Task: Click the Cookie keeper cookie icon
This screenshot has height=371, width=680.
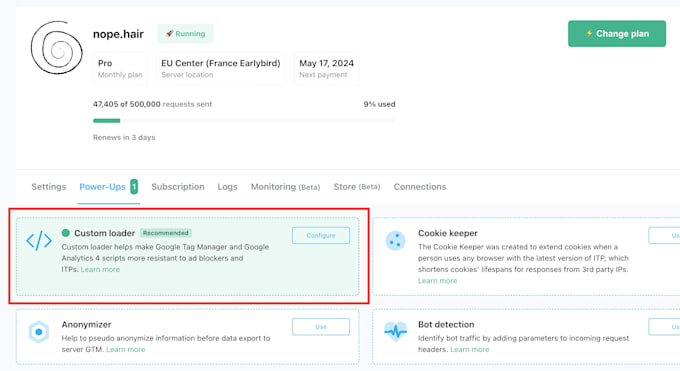Action: [396, 240]
